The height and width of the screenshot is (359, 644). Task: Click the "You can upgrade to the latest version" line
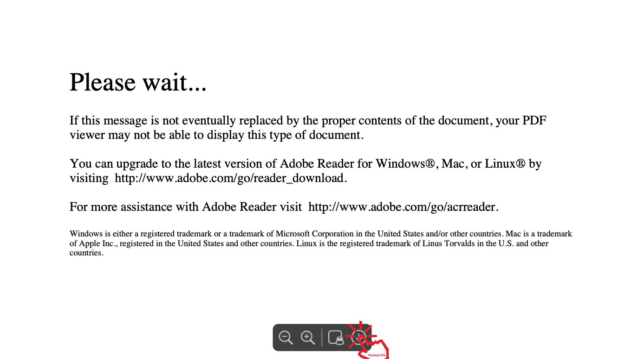point(306,164)
